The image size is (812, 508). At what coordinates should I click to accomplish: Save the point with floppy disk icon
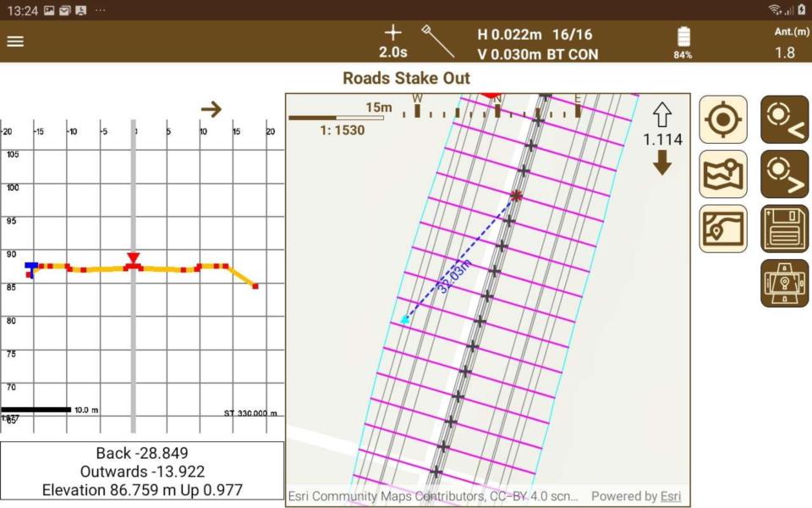(784, 228)
